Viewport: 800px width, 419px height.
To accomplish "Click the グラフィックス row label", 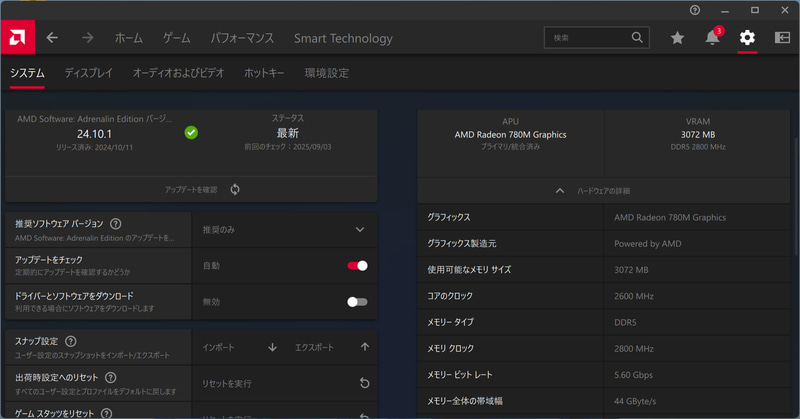I will click(448, 217).
